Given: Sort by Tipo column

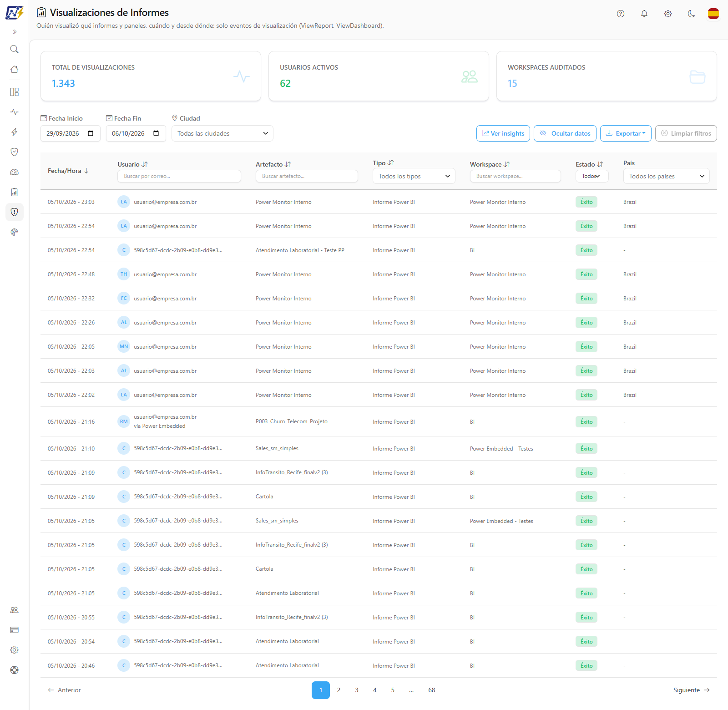Looking at the screenshot, I should pos(383,163).
